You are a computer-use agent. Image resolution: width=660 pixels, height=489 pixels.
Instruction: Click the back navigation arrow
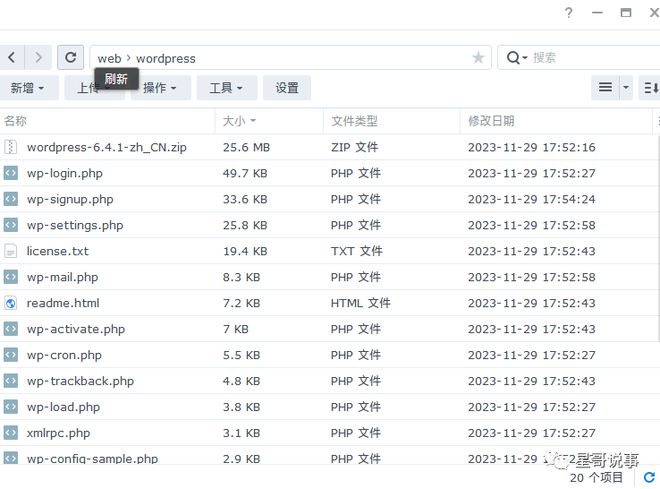11,58
